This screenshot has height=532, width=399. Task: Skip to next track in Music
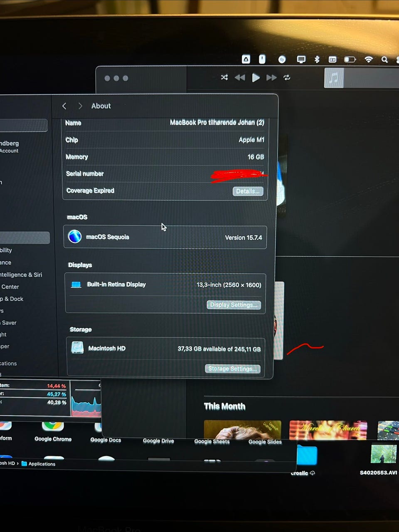coord(271,77)
